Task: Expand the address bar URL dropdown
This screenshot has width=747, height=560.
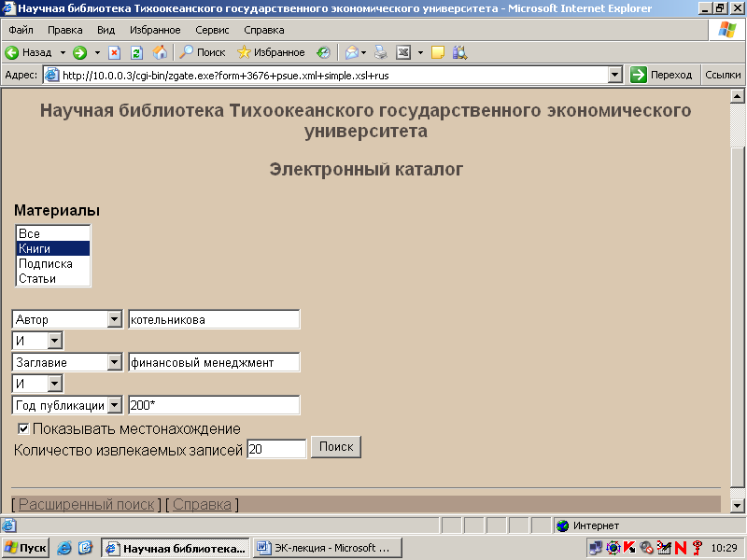Action: 615,75
